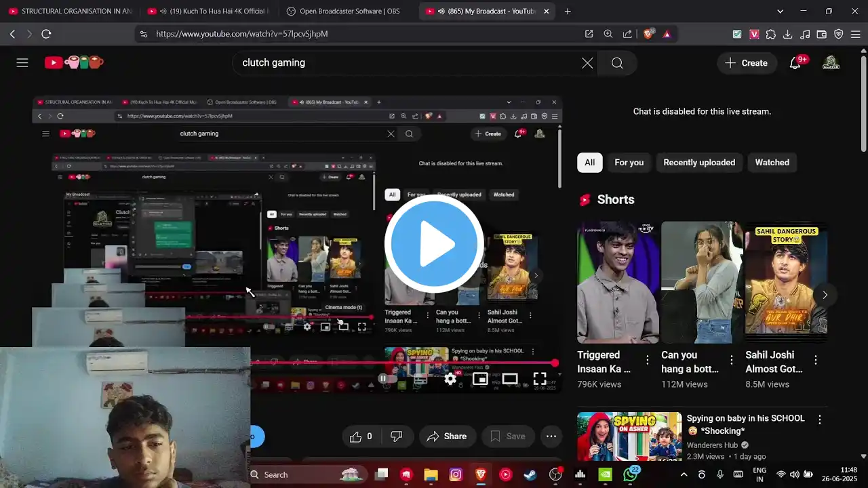Screen dimensions: 868x488
Task: Open WhatsApp from the taskbar
Action: coord(631,474)
